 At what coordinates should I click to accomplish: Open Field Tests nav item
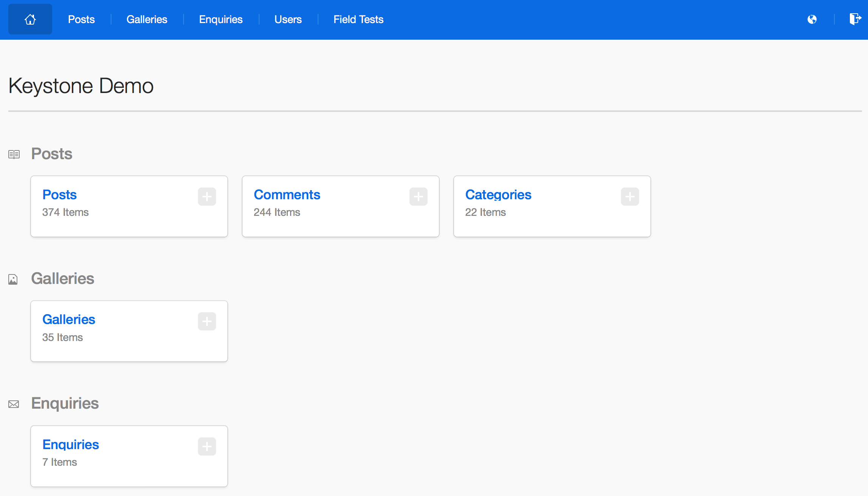358,19
